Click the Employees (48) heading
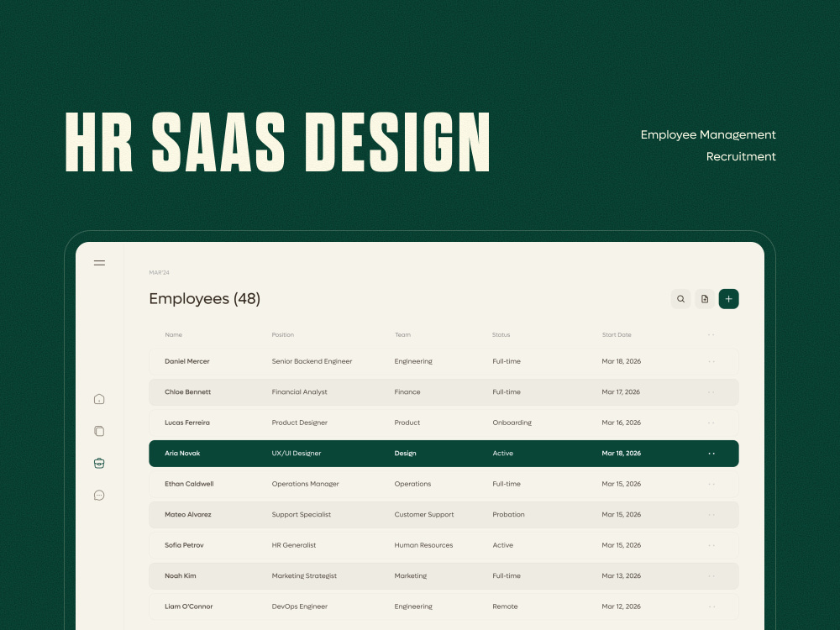The image size is (840, 630). (205, 298)
